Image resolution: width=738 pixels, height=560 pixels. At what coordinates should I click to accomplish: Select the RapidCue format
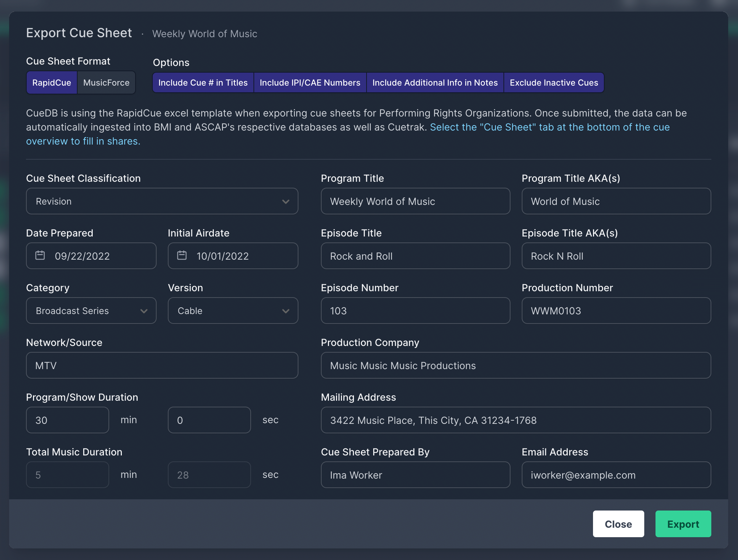click(52, 83)
